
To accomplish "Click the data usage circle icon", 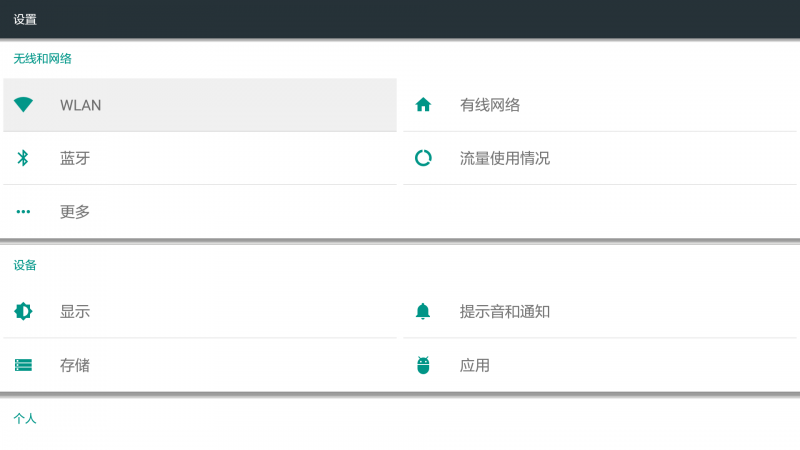I will coord(423,158).
